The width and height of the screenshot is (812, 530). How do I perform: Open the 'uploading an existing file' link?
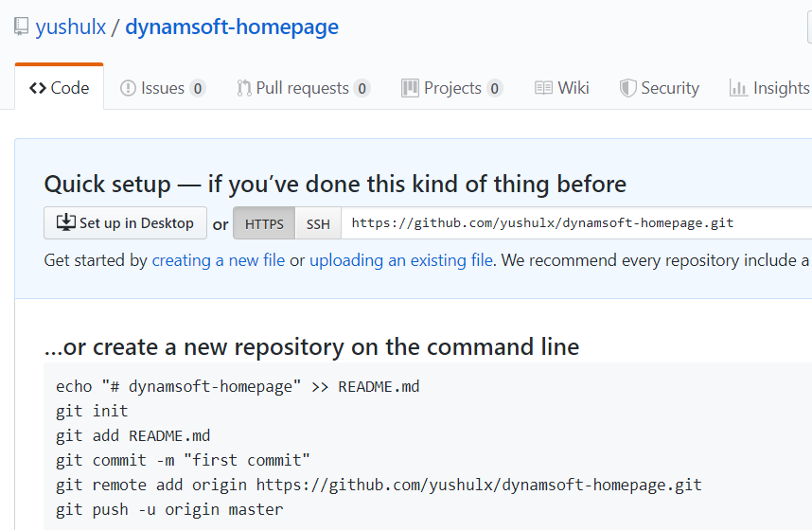400,260
